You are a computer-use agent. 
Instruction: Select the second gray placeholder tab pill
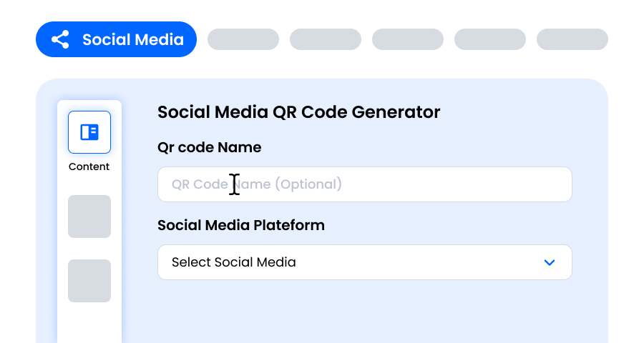(x=326, y=39)
